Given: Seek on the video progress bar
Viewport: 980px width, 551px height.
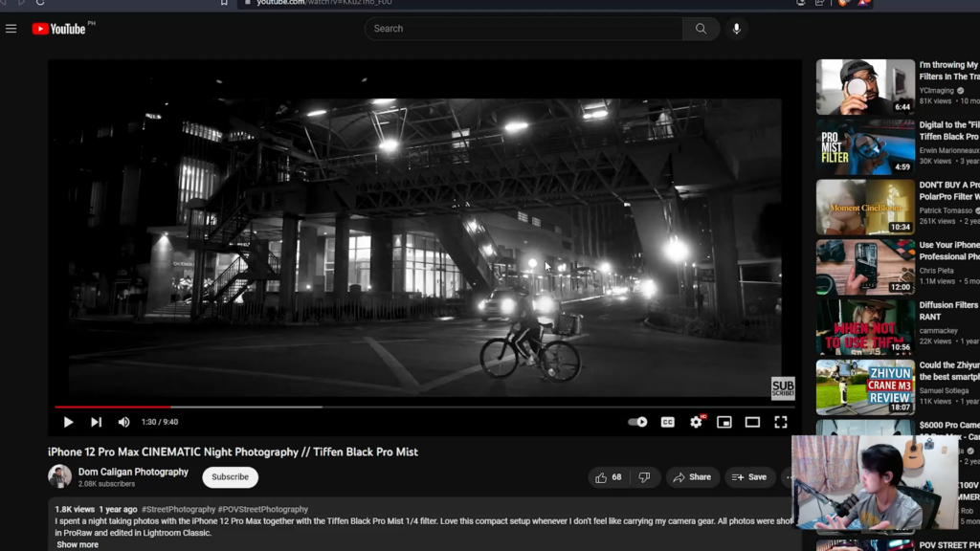Looking at the screenshot, I should pyautogui.click(x=424, y=407).
